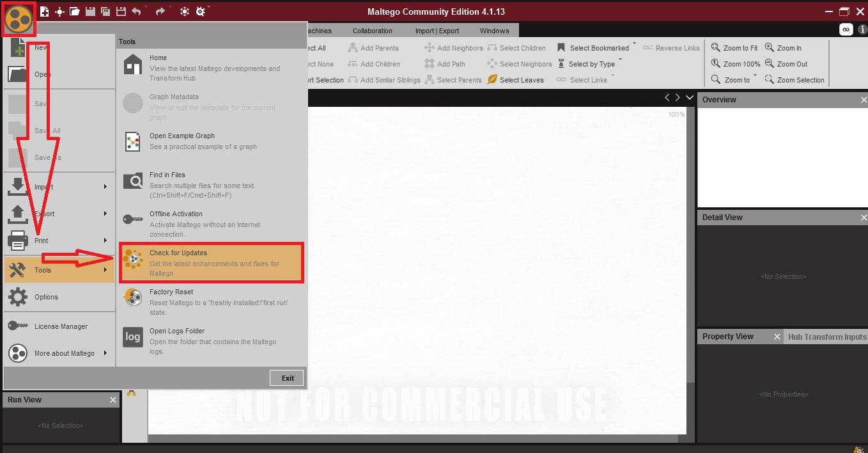Click Add Similar Siblings in the ribbon
The image size is (868, 453).
(384, 80)
